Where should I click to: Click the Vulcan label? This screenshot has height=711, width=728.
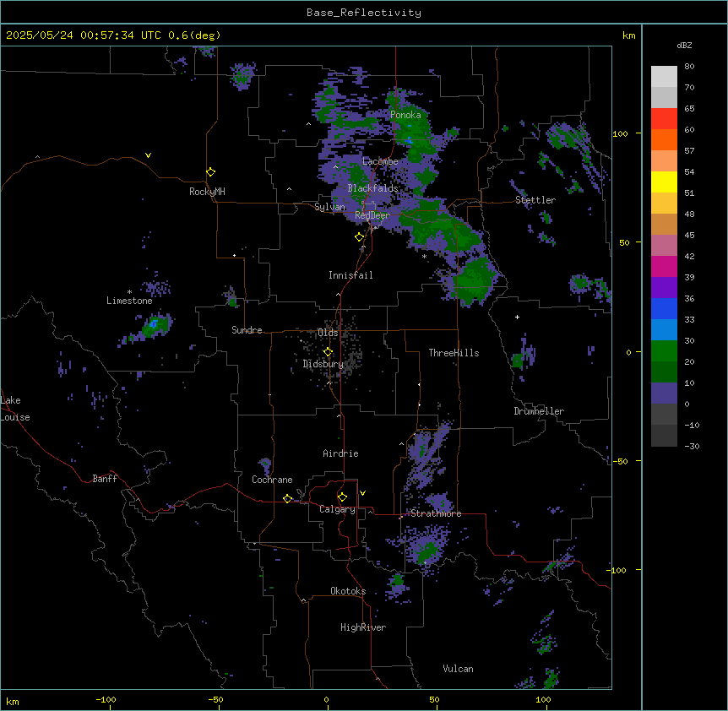tap(458, 669)
